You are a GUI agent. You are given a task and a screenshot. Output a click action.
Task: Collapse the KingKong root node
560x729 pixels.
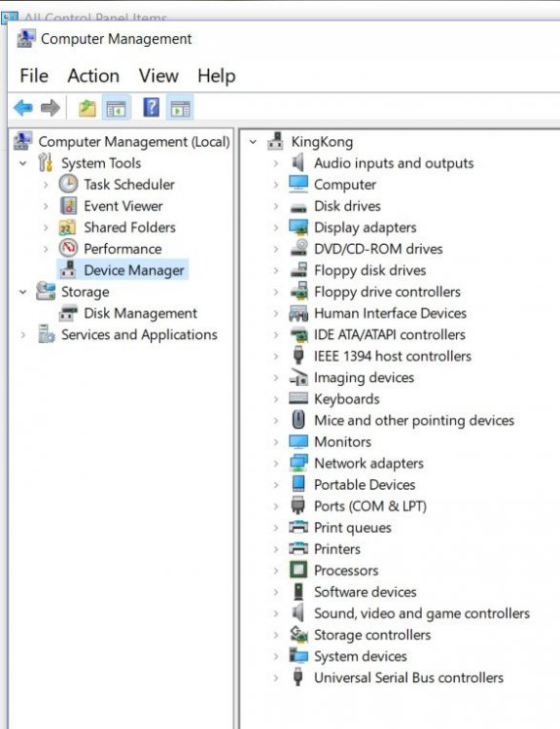tap(253, 142)
